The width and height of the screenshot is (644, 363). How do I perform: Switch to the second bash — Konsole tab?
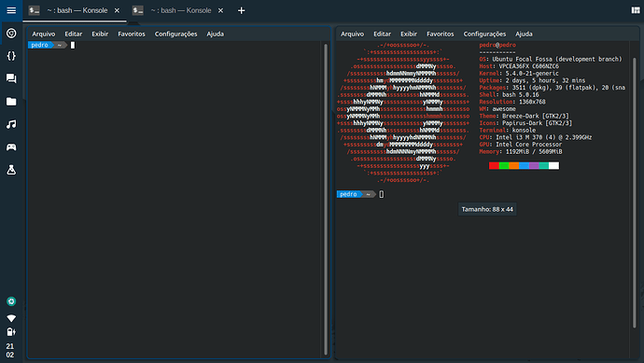coord(181,10)
